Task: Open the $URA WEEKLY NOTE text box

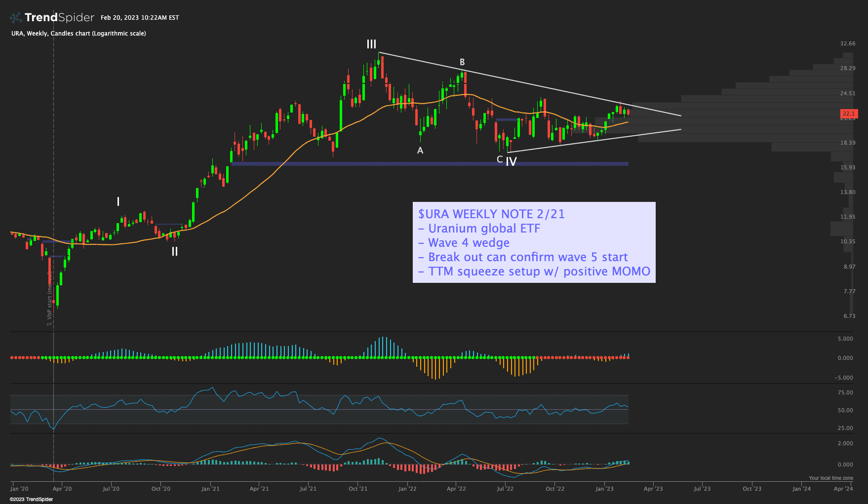Action: click(x=534, y=242)
